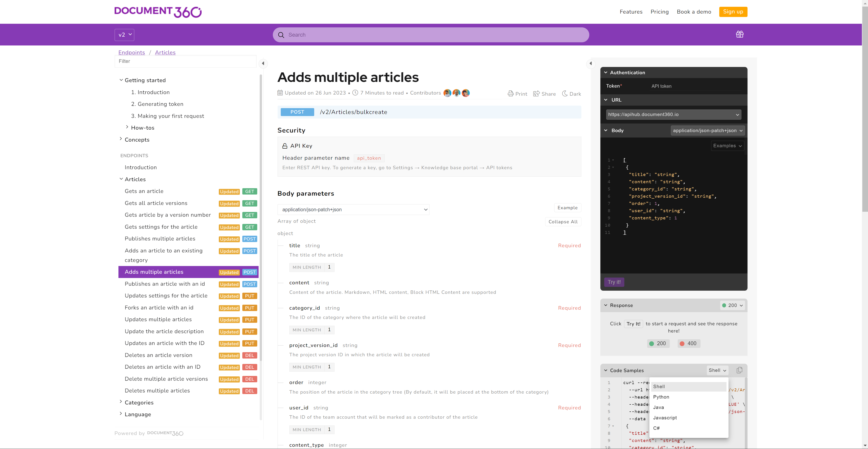Click Book a demo link

coord(694,12)
